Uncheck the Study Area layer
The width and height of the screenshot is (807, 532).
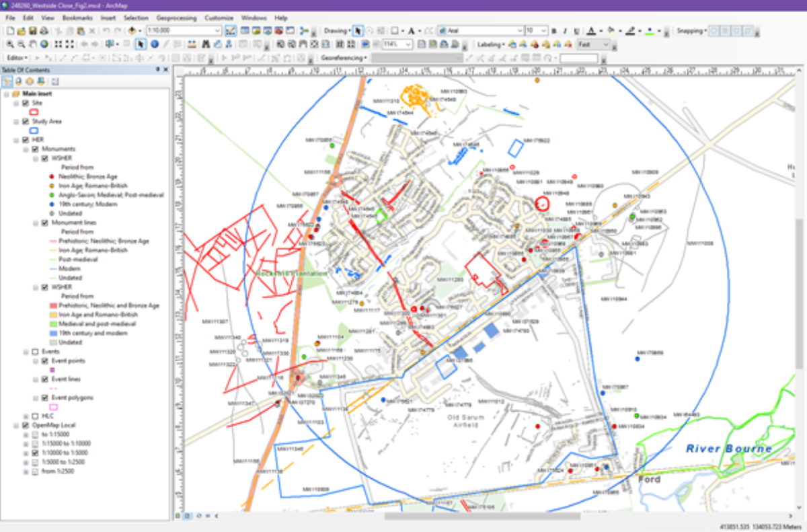tap(26, 122)
